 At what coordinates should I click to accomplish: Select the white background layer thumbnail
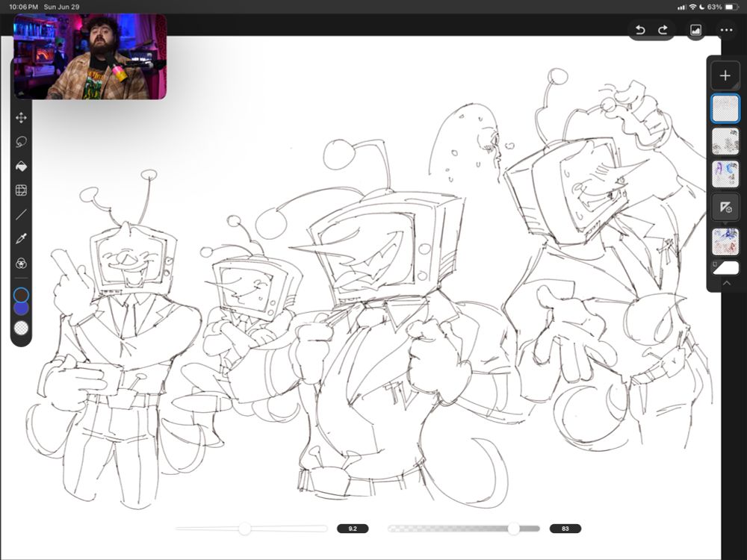[726, 267]
